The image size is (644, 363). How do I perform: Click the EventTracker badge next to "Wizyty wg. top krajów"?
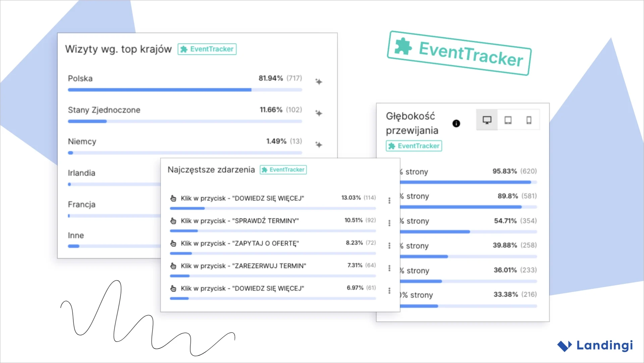207,49
